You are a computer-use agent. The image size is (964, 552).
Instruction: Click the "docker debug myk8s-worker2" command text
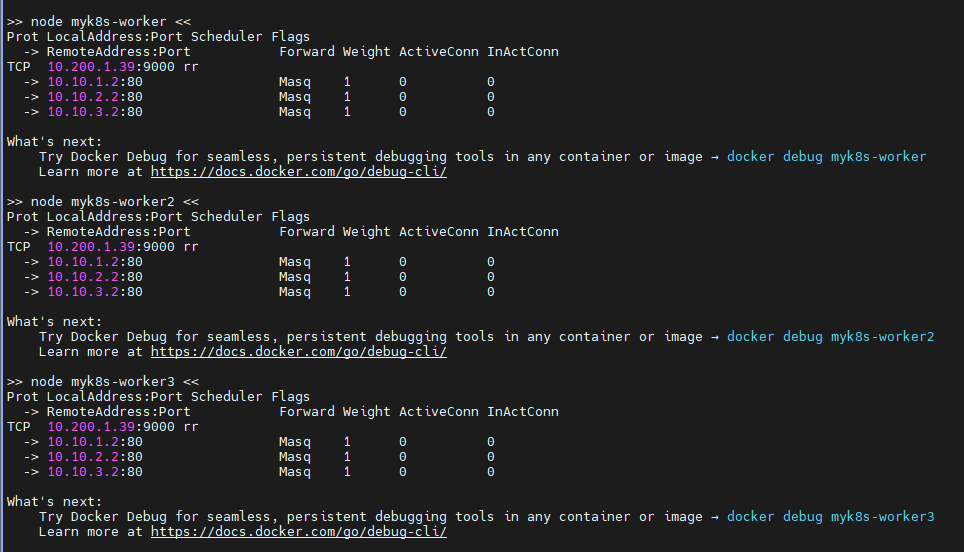(830, 337)
